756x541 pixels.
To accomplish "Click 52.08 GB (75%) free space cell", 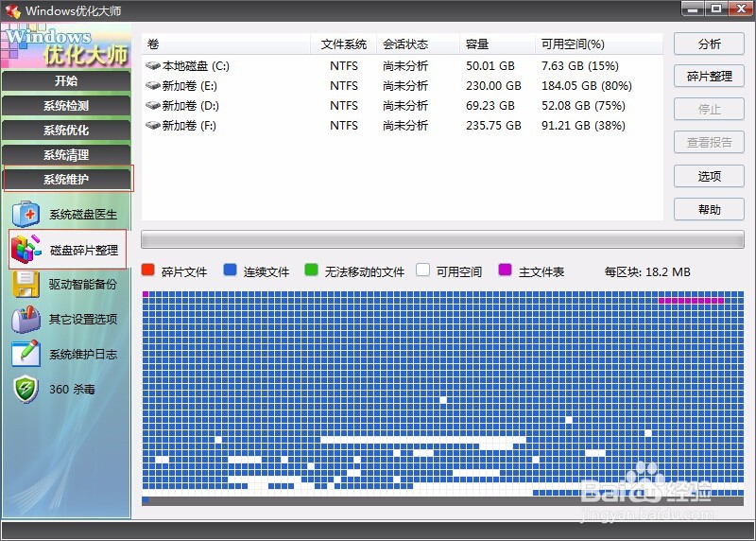I will click(583, 105).
